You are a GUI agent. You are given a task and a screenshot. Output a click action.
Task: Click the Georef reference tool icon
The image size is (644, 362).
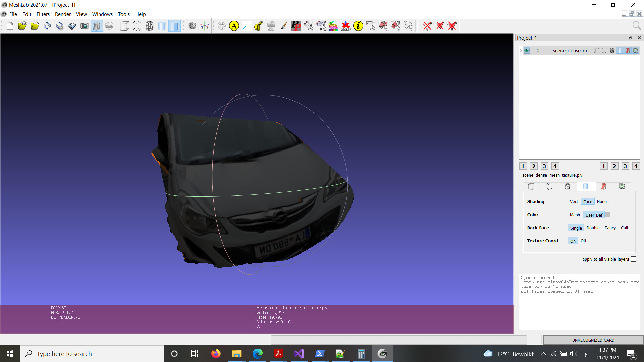click(345, 26)
